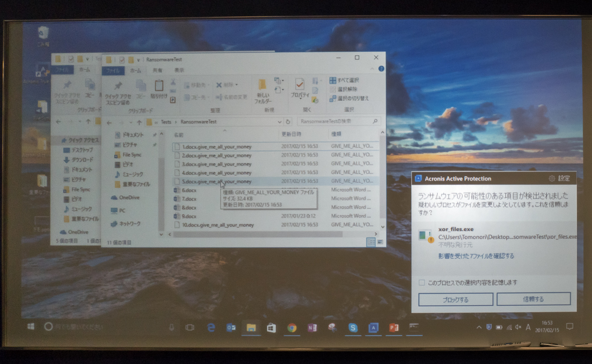Click the ブロックする button
This screenshot has height=364, width=592.
[455, 299]
